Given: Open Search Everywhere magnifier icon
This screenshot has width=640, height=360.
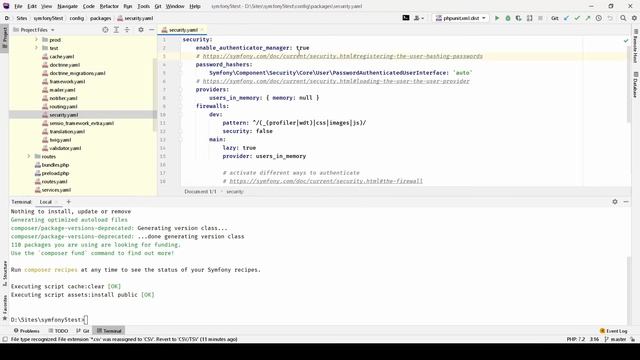Looking at the screenshot, I should coord(623,18).
